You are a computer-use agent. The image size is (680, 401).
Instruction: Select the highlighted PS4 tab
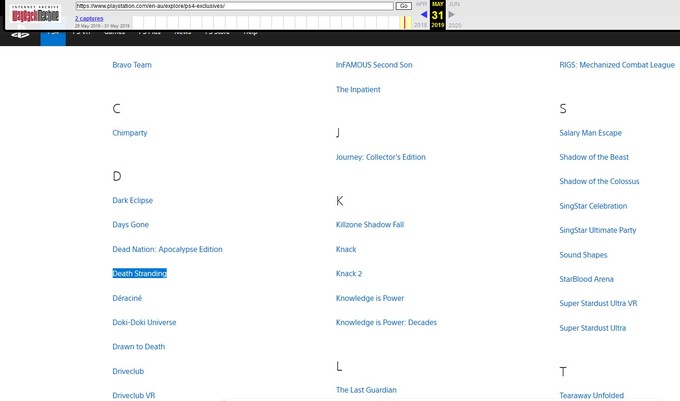point(53,34)
